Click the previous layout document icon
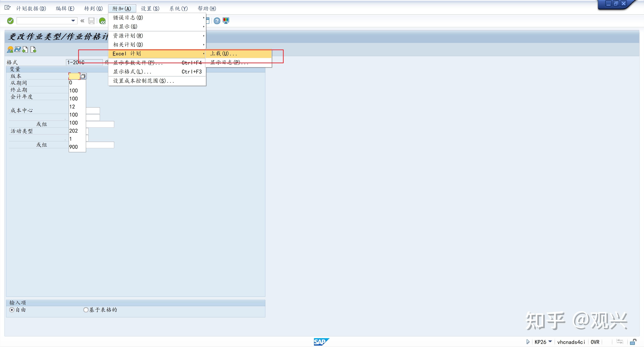Screen dimensions: 644x347 point(25,49)
